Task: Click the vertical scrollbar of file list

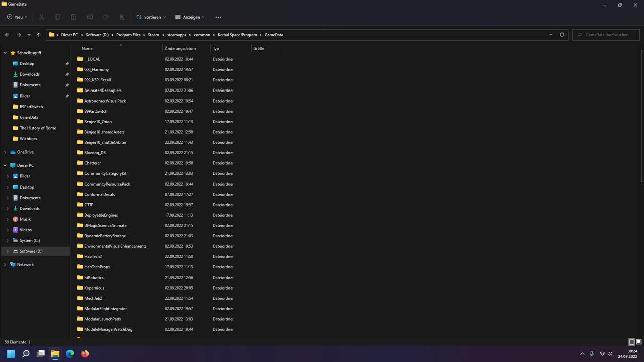Action: 641,116
